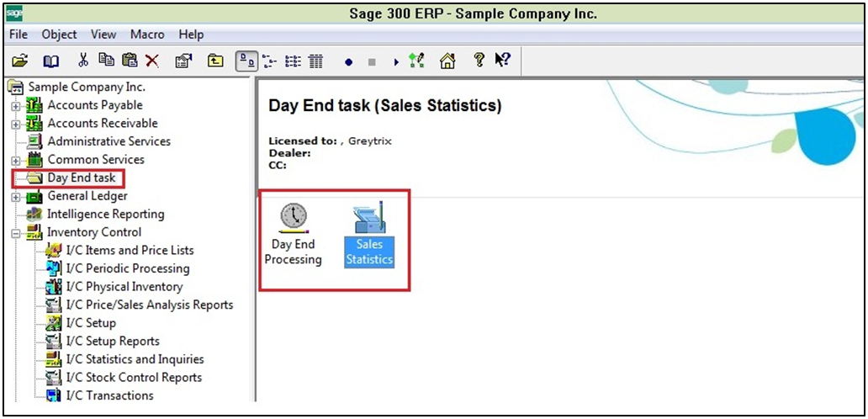Open the Object menu
This screenshot has width=868, height=419.
59,34
